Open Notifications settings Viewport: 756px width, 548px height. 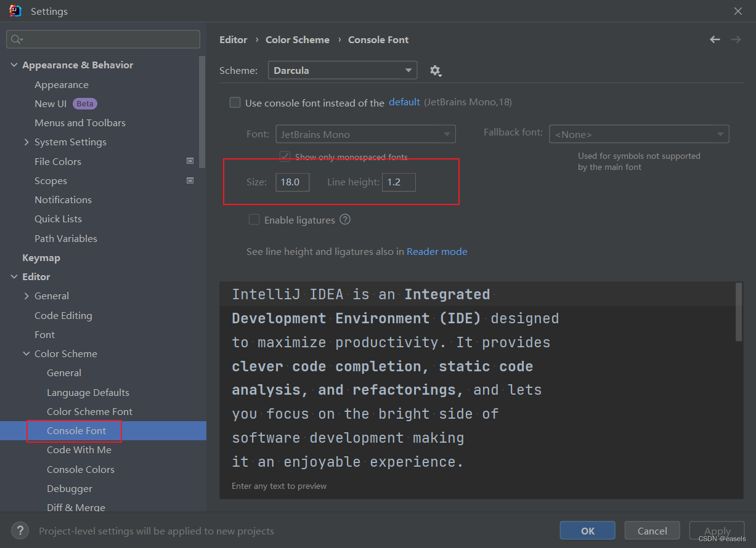pos(63,199)
